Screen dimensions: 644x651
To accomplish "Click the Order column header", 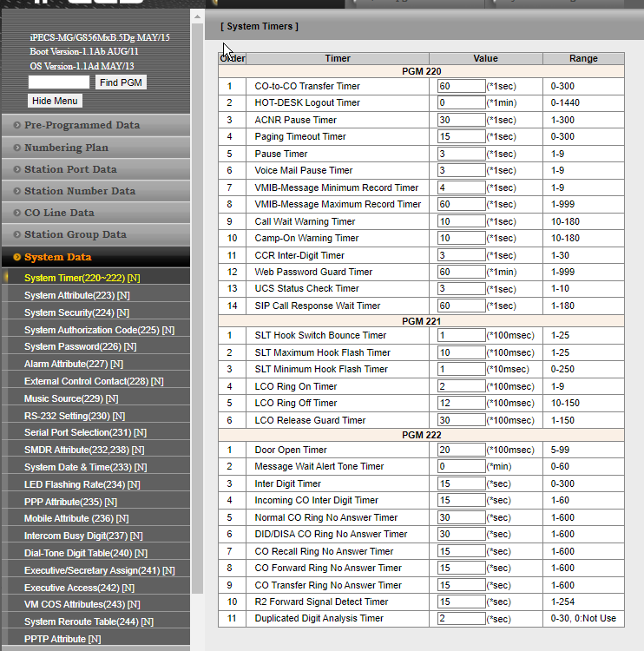I will [232, 59].
